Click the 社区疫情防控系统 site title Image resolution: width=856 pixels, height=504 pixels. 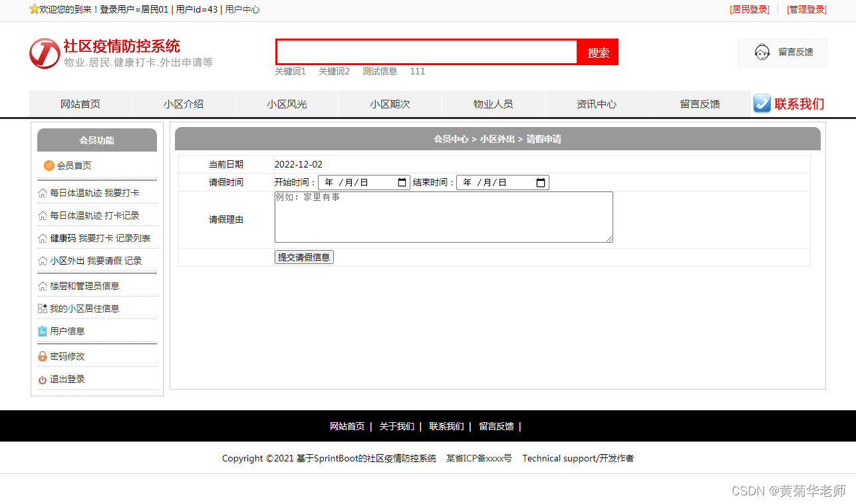coord(122,47)
